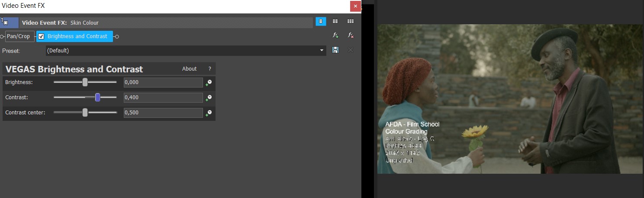Screen dimensions: 644x198
Task: Click the Contrast slider handle
Action: pos(98,97)
